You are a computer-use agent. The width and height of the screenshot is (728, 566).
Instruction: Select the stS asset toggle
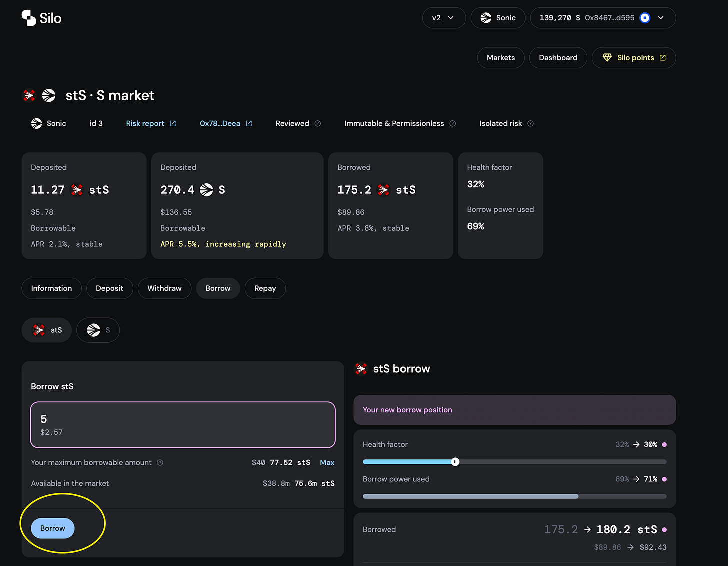pos(47,330)
